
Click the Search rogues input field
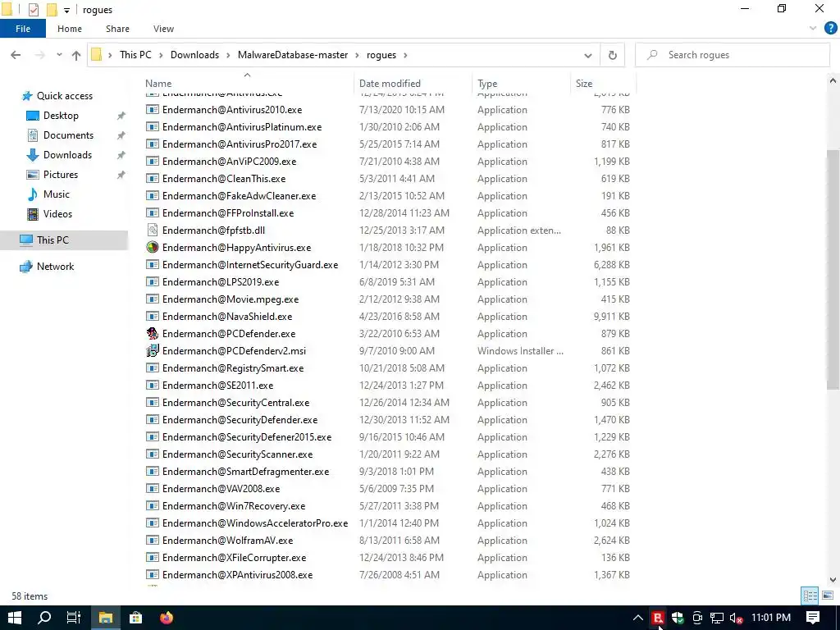732,55
